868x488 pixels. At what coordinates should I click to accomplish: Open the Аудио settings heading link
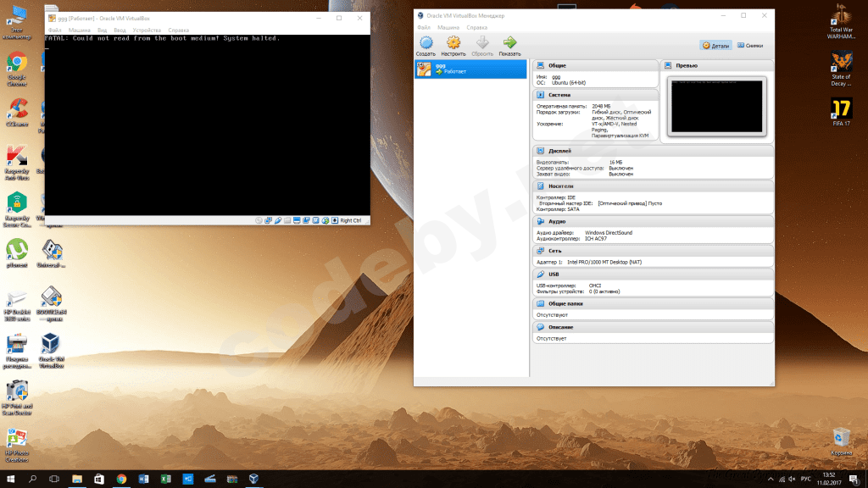(x=557, y=220)
